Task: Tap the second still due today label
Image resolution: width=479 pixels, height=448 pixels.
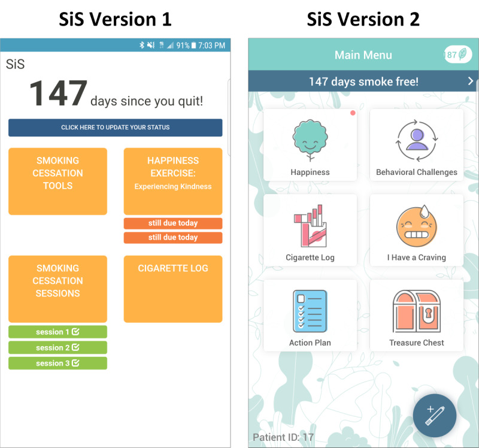Action: pyautogui.click(x=173, y=237)
